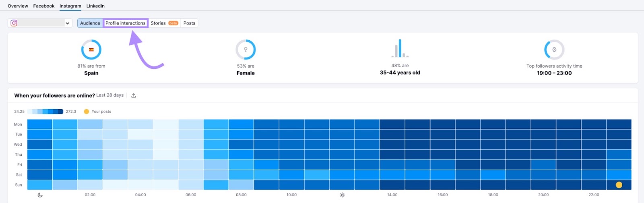This screenshot has width=644, height=203.
Task: Click the 'Sat' row label
Action: pyautogui.click(x=19, y=175)
